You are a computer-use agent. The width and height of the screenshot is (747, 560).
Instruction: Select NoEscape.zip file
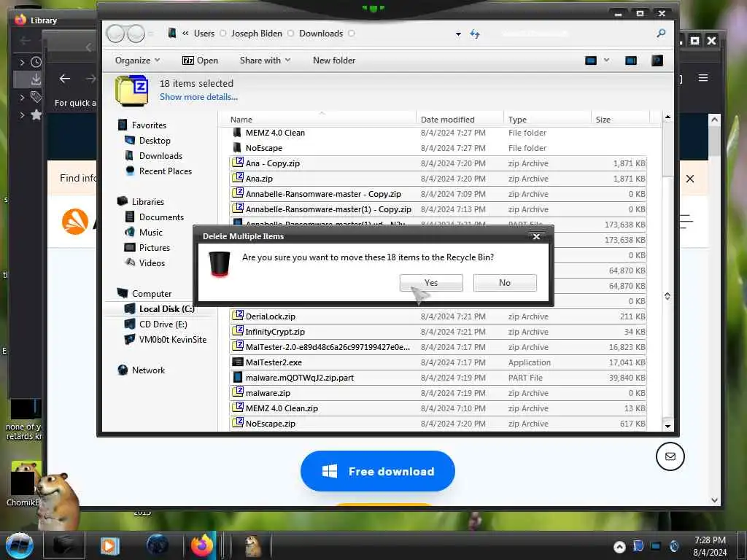(x=270, y=424)
